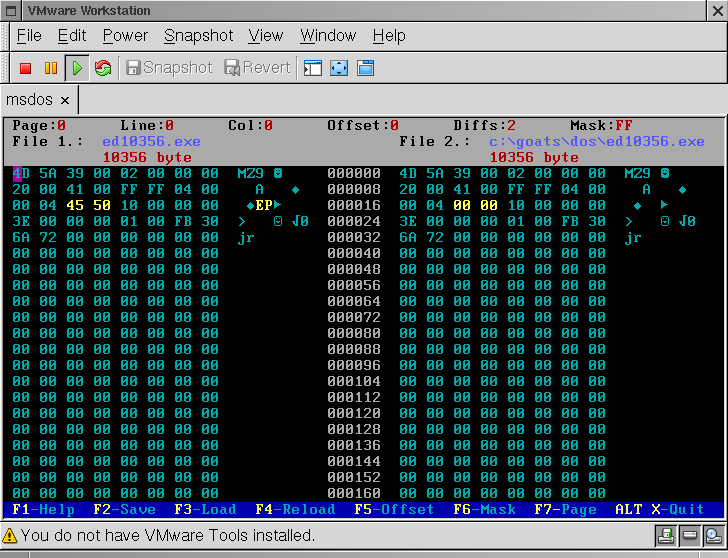Screen dimensions: 728x558
Task: Click the hard disk status icon
Action: (689, 536)
